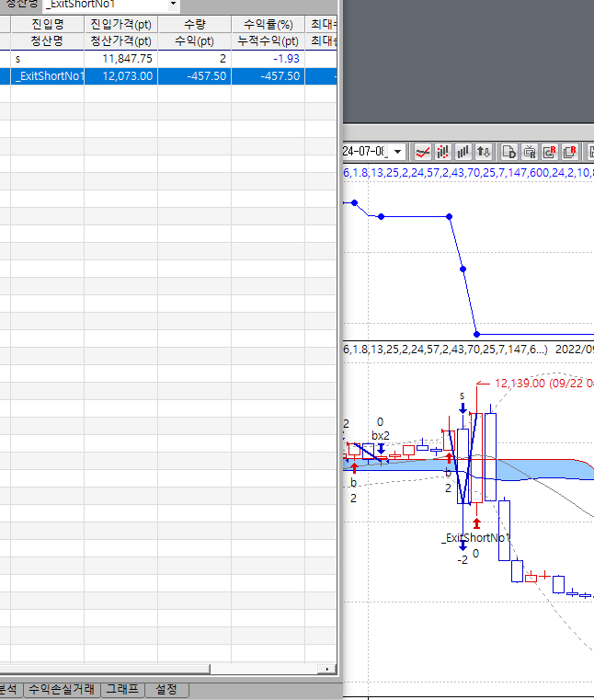Click the document with play arrow icon
This screenshot has height=700, width=594.
508,151
